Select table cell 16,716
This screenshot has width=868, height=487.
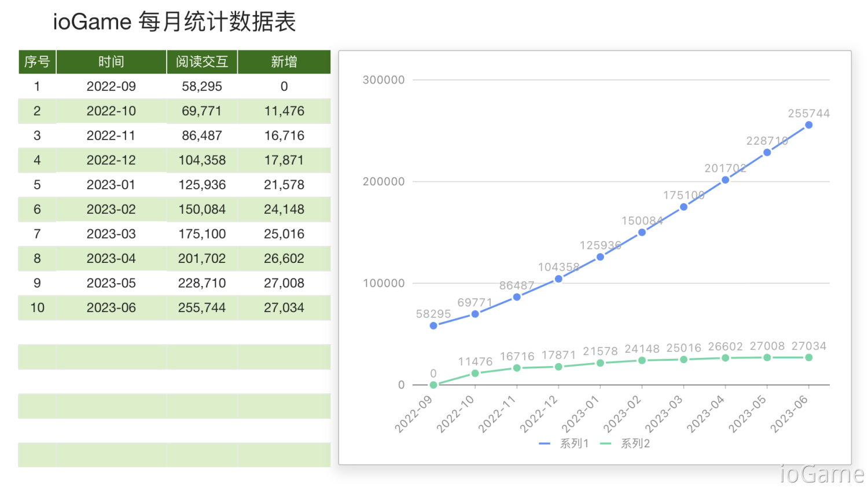[x=284, y=136]
